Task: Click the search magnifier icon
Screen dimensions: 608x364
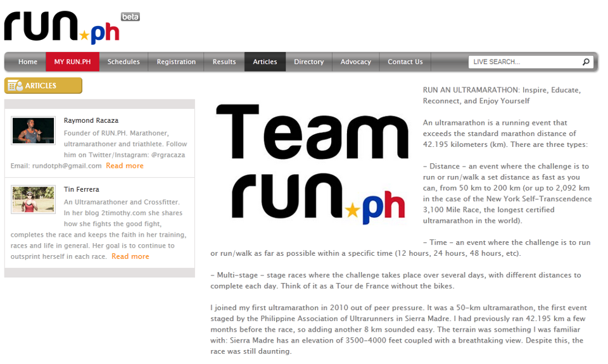Action: [586, 62]
